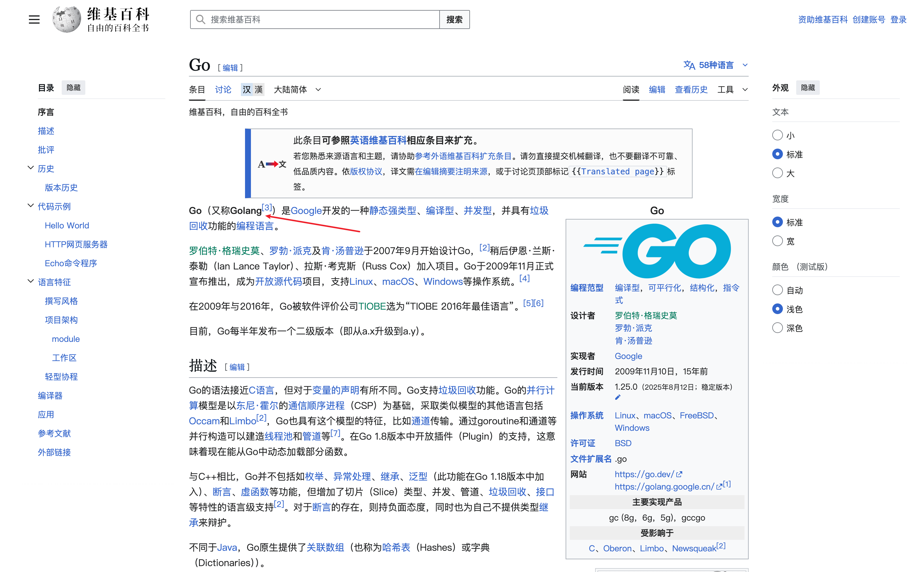
Task: Select dark color radio
Action: (777, 328)
